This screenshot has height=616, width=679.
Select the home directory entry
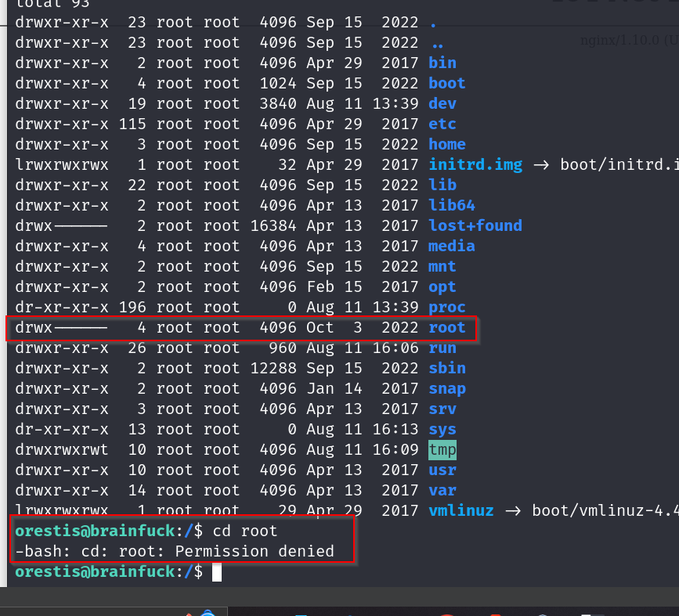(x=447, y=144)
